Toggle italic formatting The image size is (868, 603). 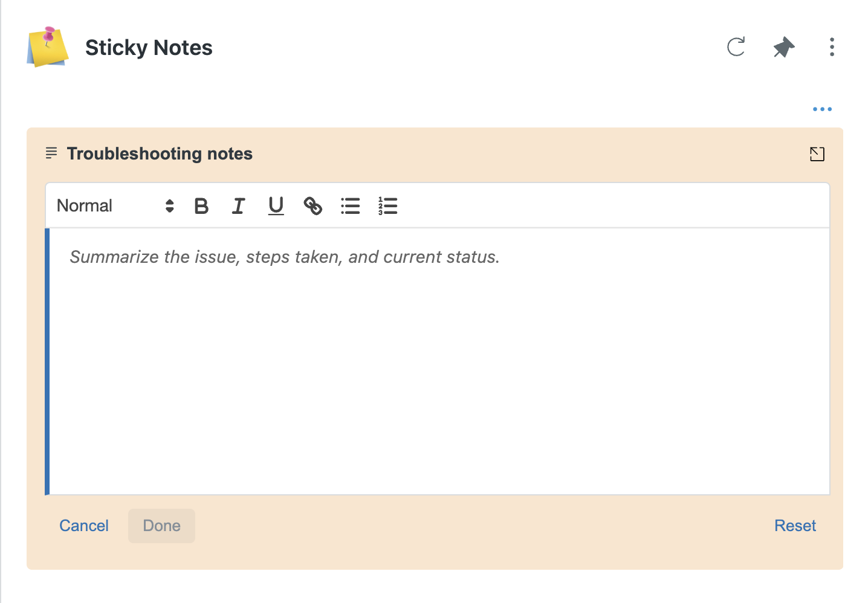pyautogui.click(x=239, y=206)
